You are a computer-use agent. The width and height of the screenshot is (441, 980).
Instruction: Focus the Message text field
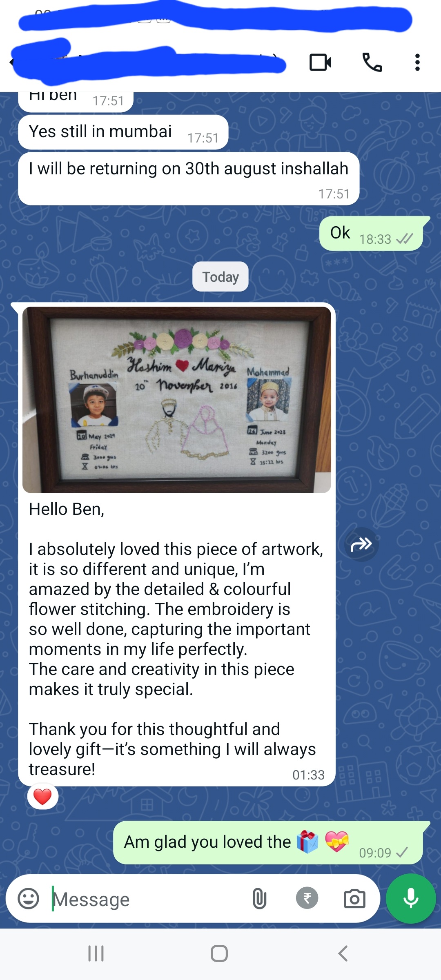click(147, 899)
